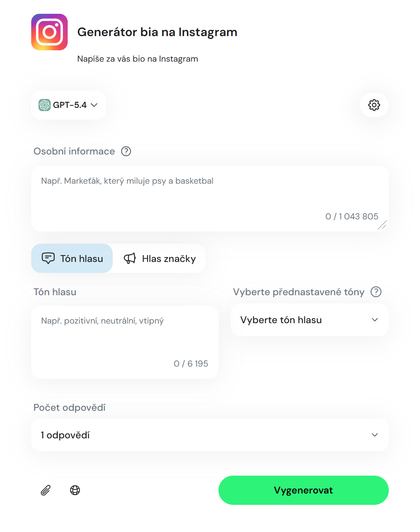Click the megaphone icon in Hlas značky
The image size is (420, 532).
click(130, 258)
